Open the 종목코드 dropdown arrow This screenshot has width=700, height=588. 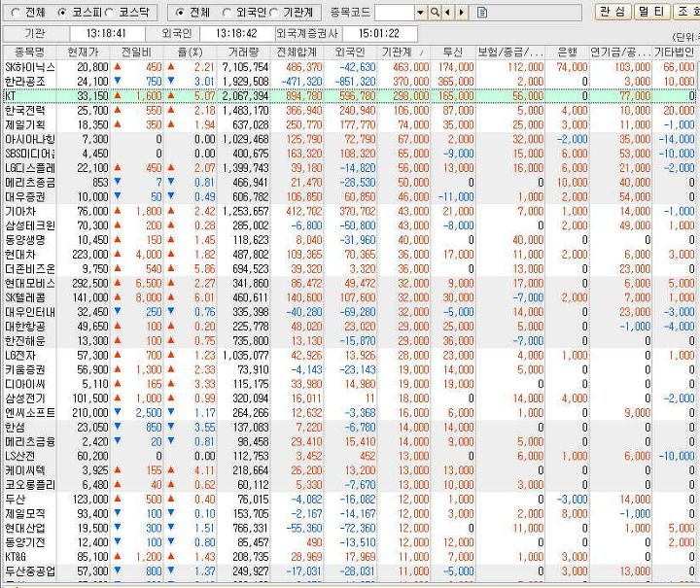421,13
